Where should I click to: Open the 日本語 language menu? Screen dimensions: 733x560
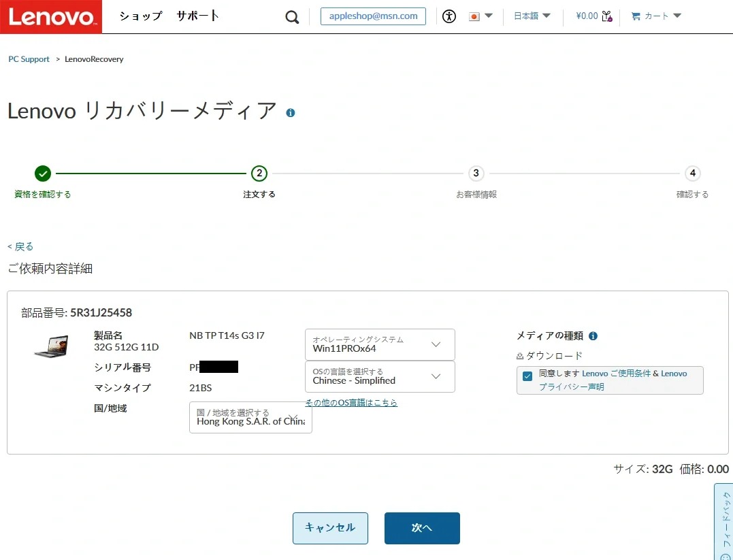(532, 16)
